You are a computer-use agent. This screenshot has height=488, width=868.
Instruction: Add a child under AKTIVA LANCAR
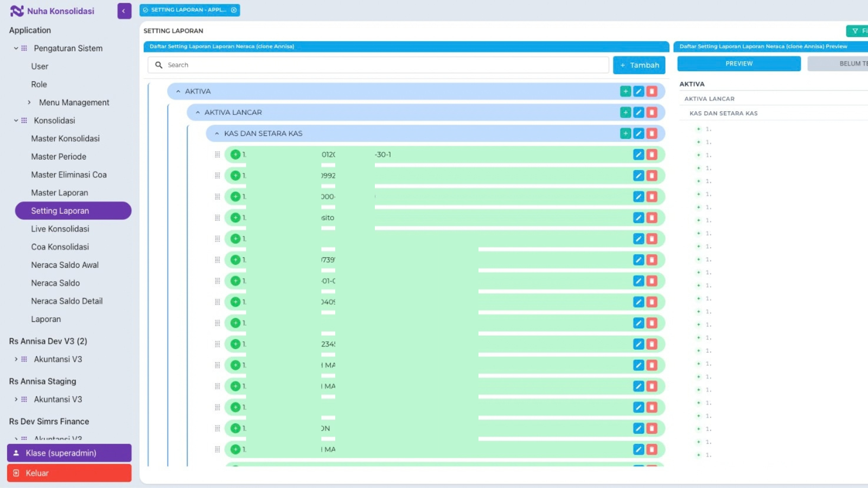coord(626,112)
